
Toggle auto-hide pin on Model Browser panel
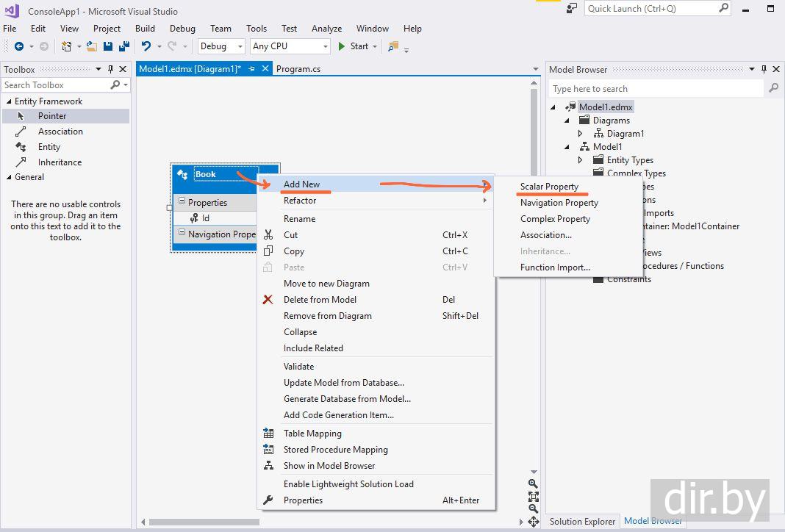point(763,69)
